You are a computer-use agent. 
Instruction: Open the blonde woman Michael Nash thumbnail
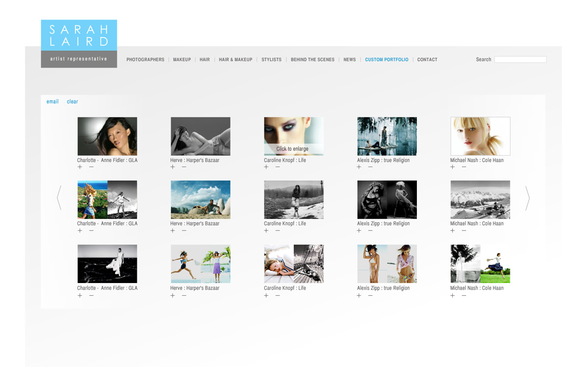pyautogui.click(x=480, y=136)
